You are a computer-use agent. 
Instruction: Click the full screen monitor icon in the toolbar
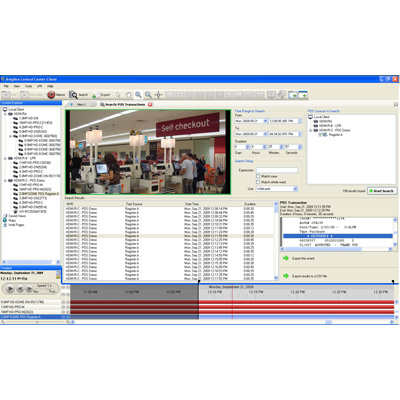271,95
